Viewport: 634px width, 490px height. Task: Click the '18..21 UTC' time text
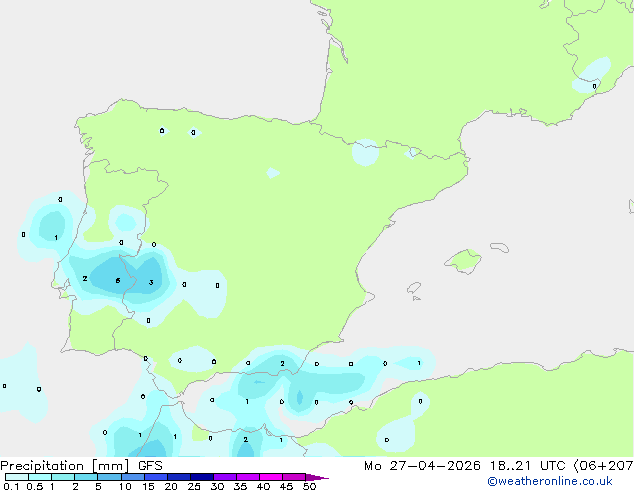pyautogui.click(x=529, y=466)
